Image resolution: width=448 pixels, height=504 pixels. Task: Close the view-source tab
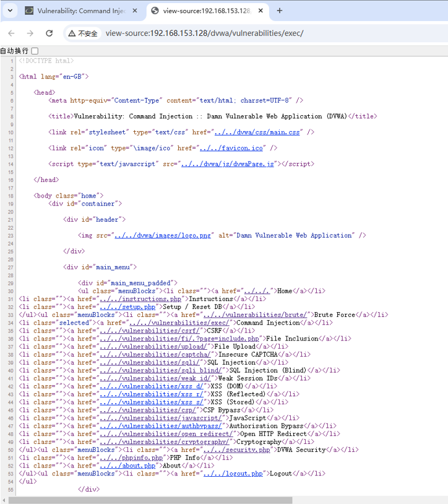261,11
